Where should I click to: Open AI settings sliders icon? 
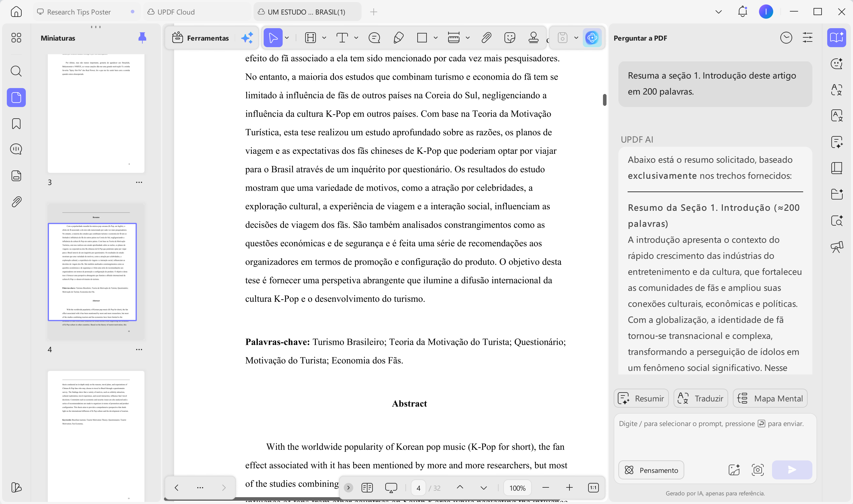click(x=808, y=38)
